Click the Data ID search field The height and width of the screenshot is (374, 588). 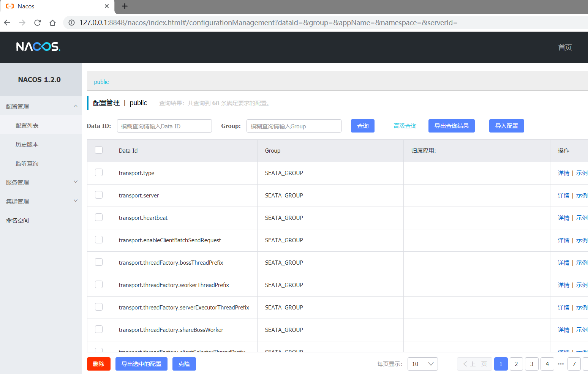[x=164, y=126]
